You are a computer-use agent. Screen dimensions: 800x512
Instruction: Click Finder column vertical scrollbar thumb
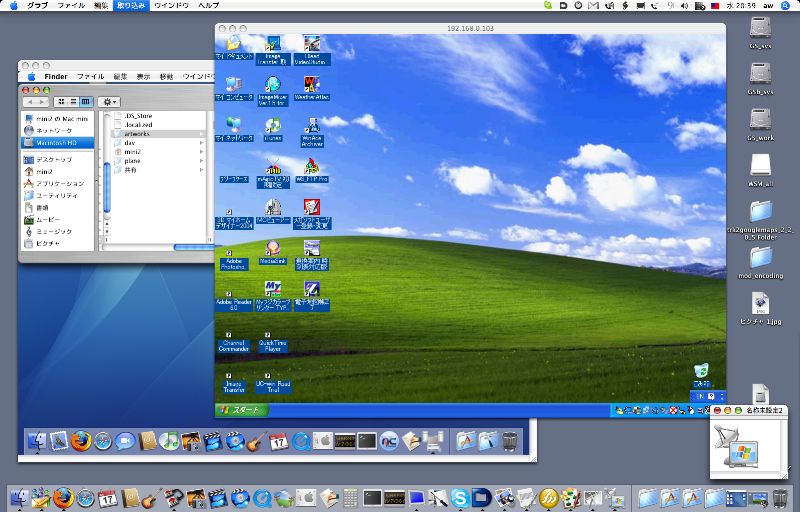(107, 187)
